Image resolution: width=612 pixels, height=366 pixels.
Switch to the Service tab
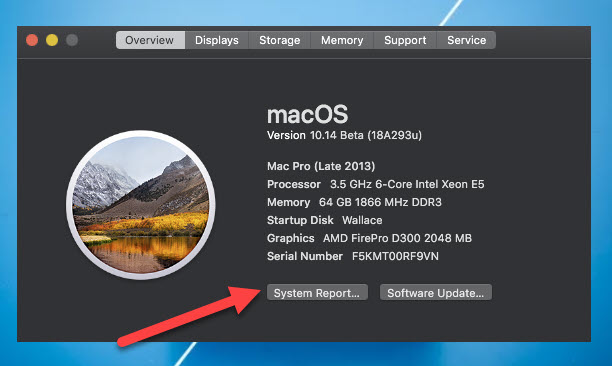(466, 40)
